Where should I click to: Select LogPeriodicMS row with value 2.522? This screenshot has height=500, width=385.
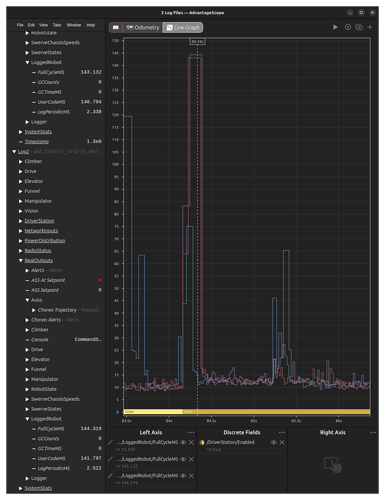67,468
